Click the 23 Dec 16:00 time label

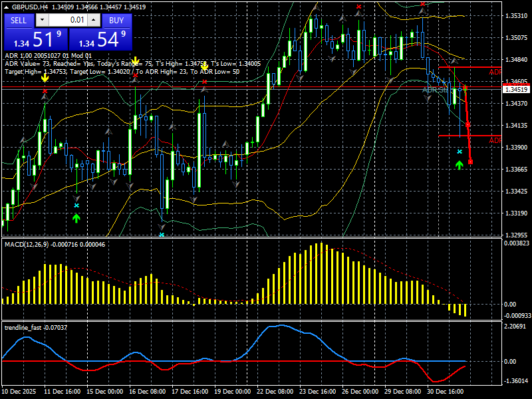(318, 391)
